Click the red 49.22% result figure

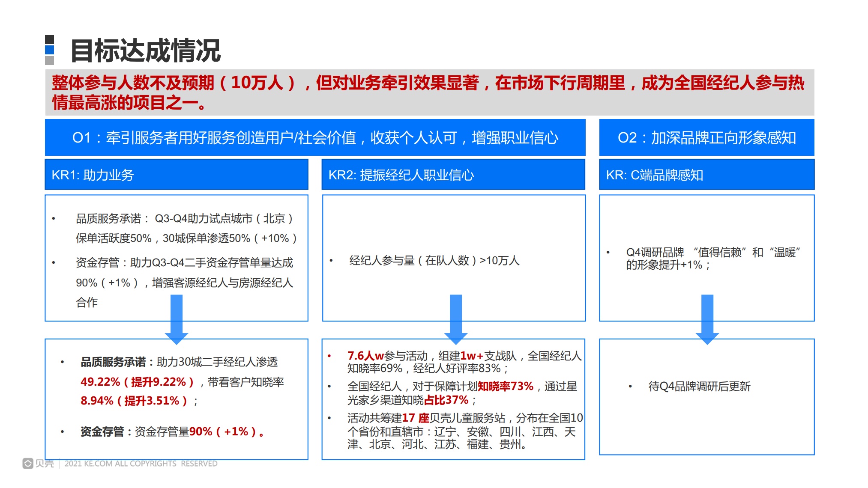(100, 382)
